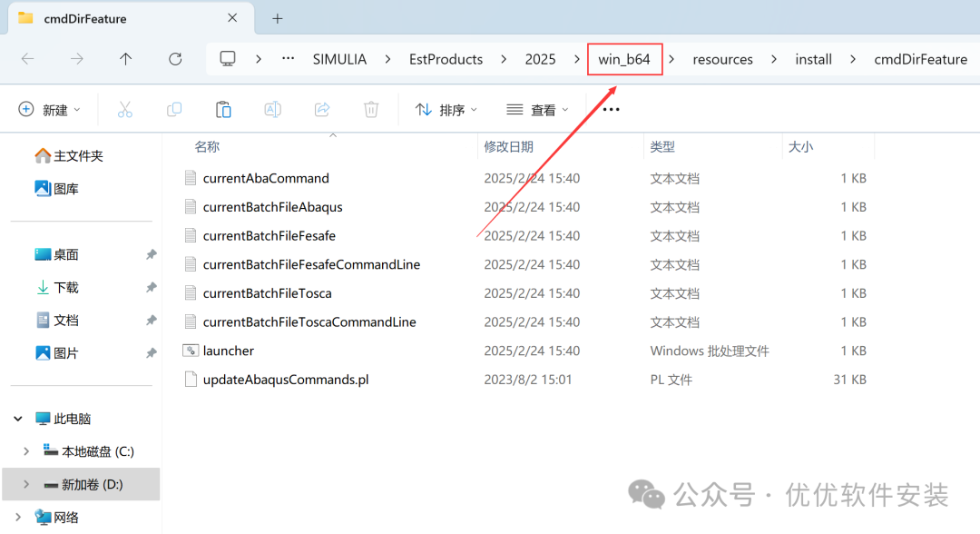Click the Share icon in toolbar
Image resolution: width=980 pixels, height=534 pixels.
click(x=321, y=110)
